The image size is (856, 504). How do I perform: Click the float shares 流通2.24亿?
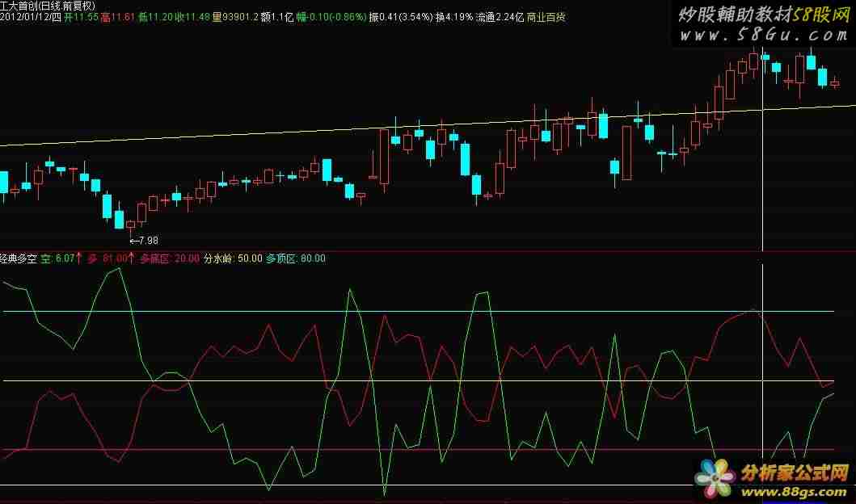tap(500, 17)
